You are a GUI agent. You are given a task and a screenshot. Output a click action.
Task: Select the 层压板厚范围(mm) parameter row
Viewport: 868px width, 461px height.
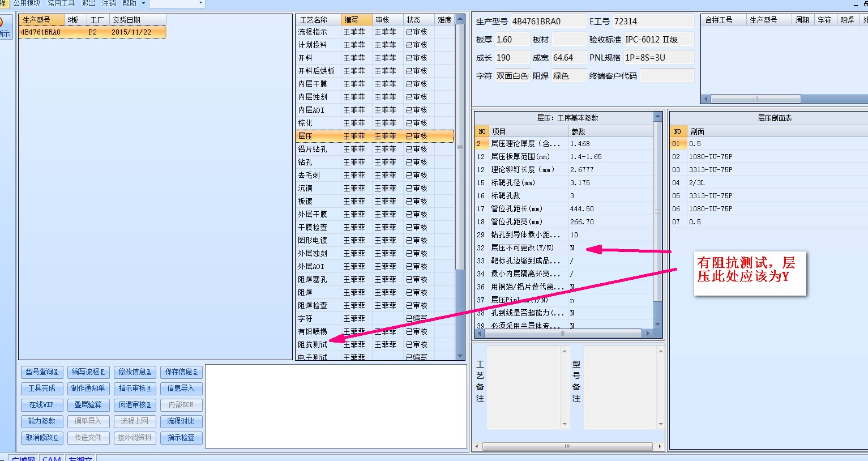point(563,157)
